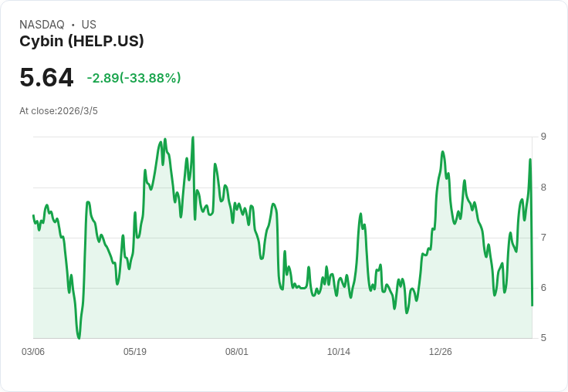Click the 6 label on price axis

point(543,288)
